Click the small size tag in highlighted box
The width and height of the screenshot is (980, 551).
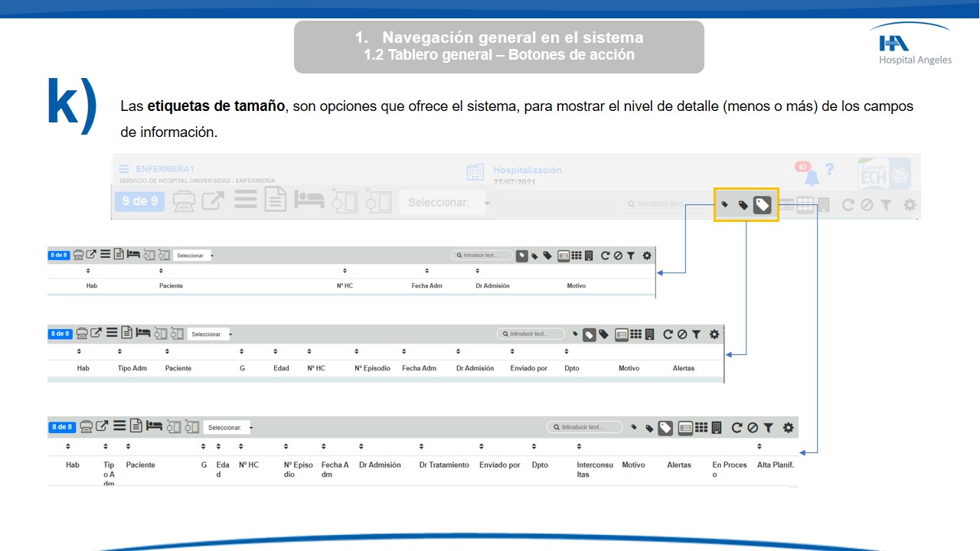coord(724,204)
